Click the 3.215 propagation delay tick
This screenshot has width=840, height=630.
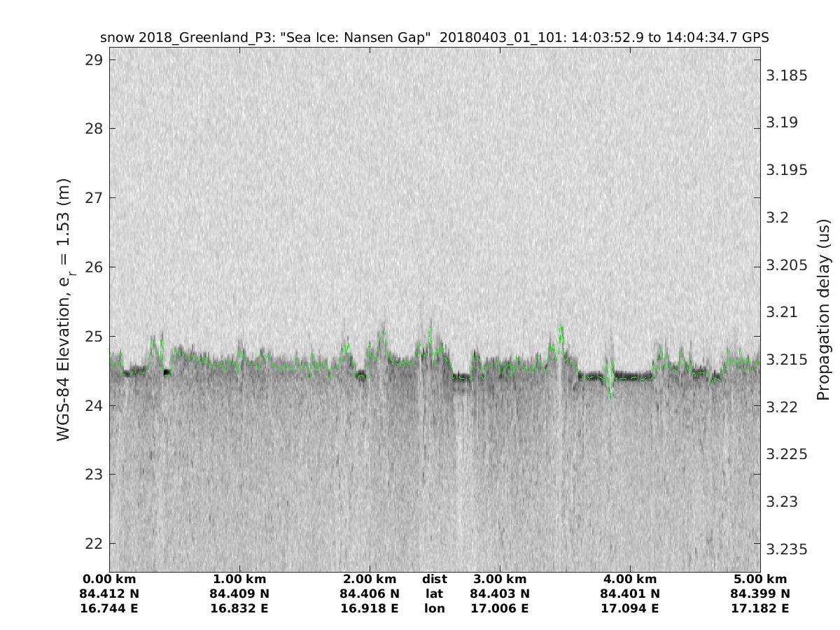(x=787, y=360)
